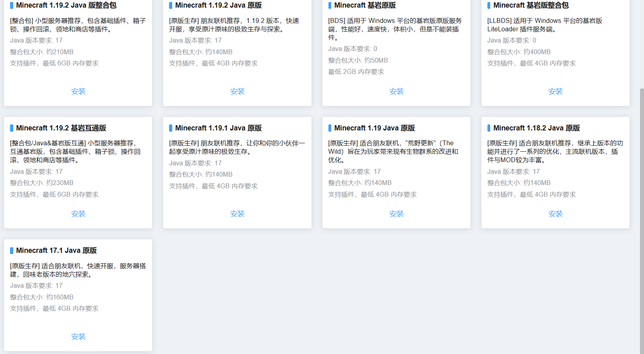This screenshot has width=644, height=354.
Task: Install the Minecraft 基岩原版 BDS server
Action: coord(396,92)
